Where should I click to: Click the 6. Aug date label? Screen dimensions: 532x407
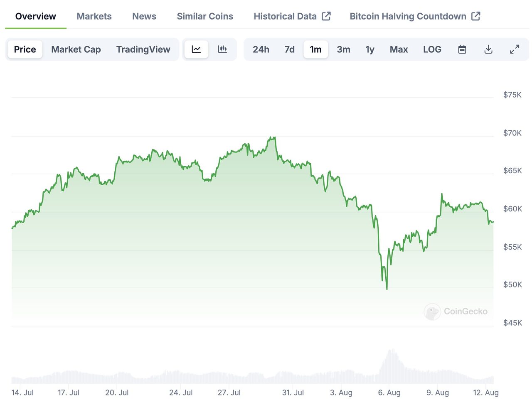point(389,392)
